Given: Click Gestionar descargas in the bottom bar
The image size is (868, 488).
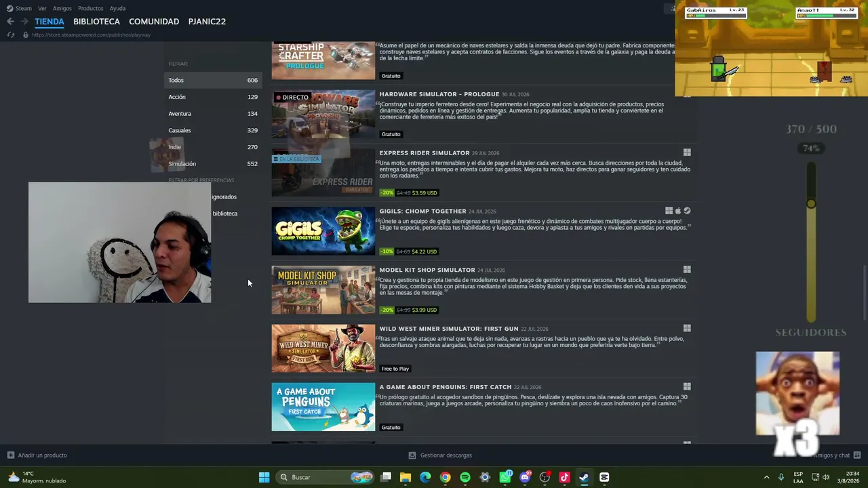Looking at the screenshot, I should click(446, 455).
